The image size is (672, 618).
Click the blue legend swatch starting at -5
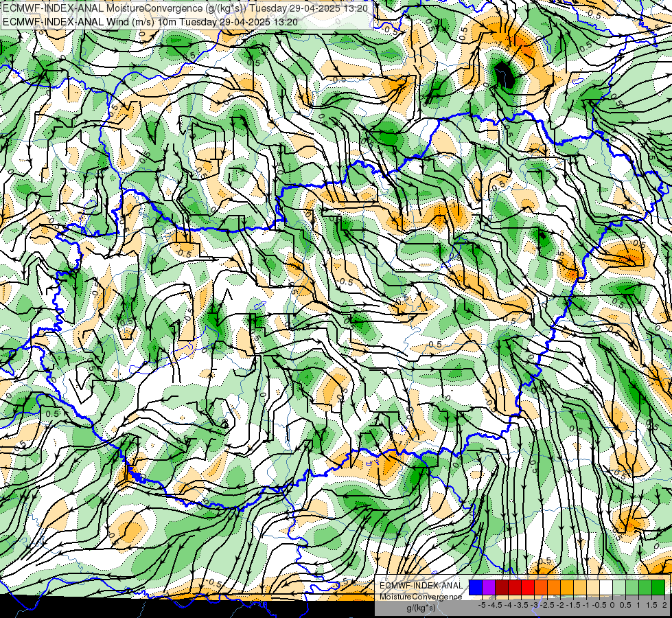476,588
